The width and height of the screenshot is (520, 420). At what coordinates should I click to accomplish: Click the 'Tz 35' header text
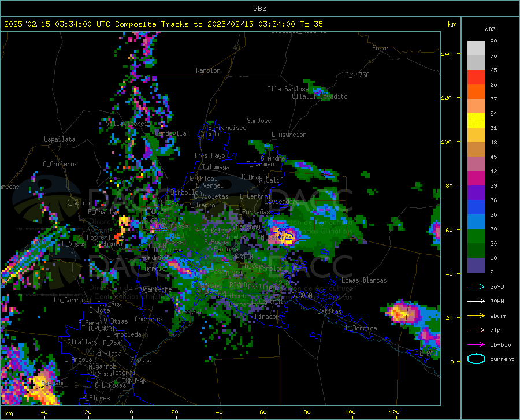pos(311,24)
